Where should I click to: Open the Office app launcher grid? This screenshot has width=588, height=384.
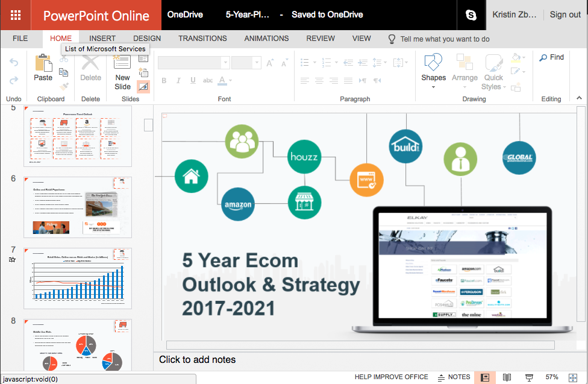pyautogui.click(x=16, y=15)
